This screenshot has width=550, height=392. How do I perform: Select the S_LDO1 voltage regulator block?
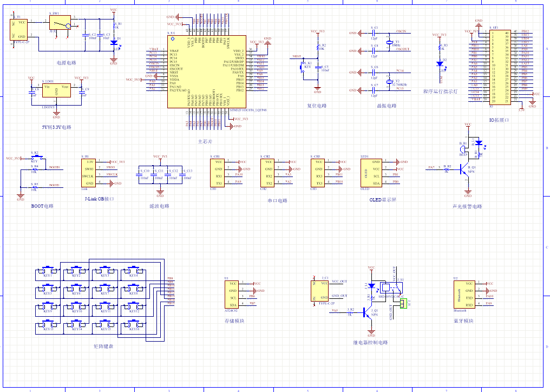pos(56,92)
